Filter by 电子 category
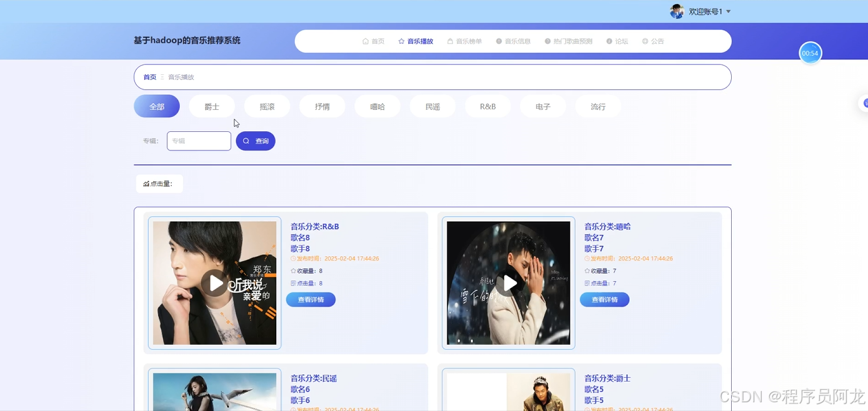 coord(543,106)
